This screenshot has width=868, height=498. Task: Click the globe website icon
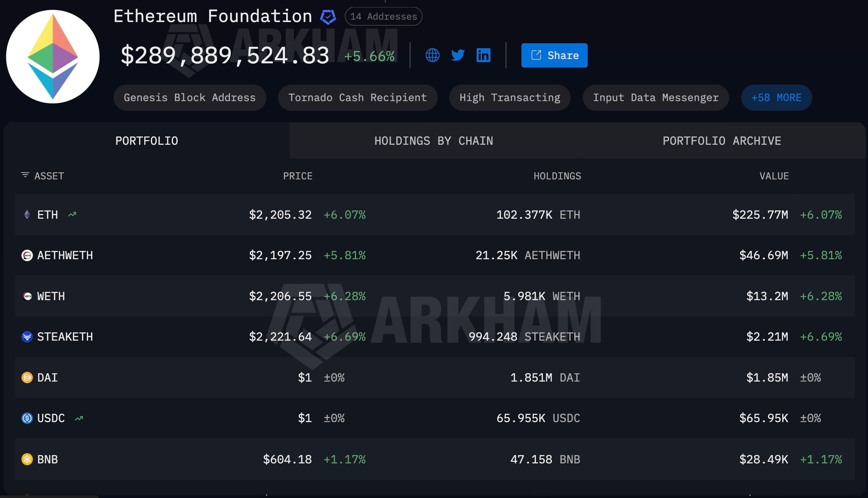432,55
